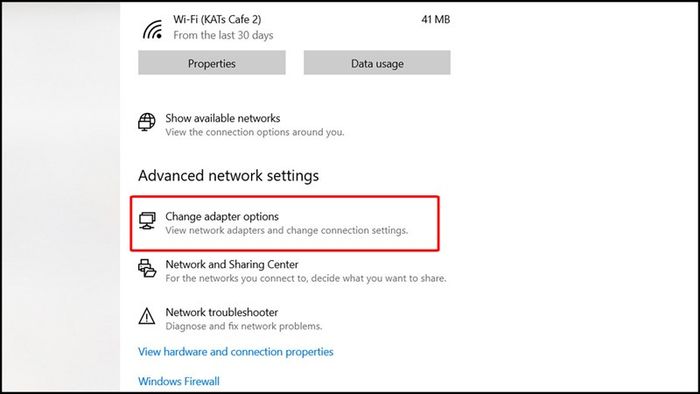
Task: Click 'View the connection options around you' description
Action: tap(255, 132)
